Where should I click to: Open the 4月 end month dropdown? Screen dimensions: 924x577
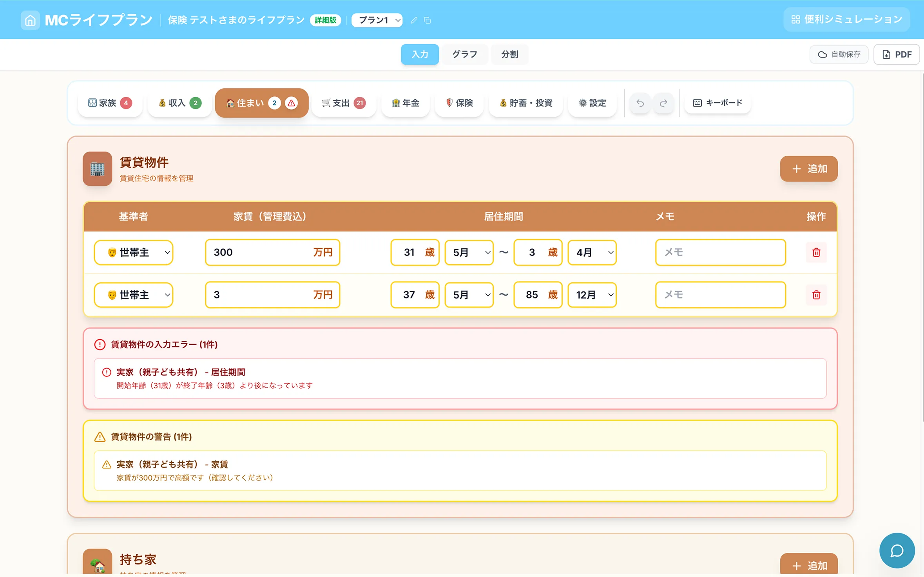pos(592,252)
